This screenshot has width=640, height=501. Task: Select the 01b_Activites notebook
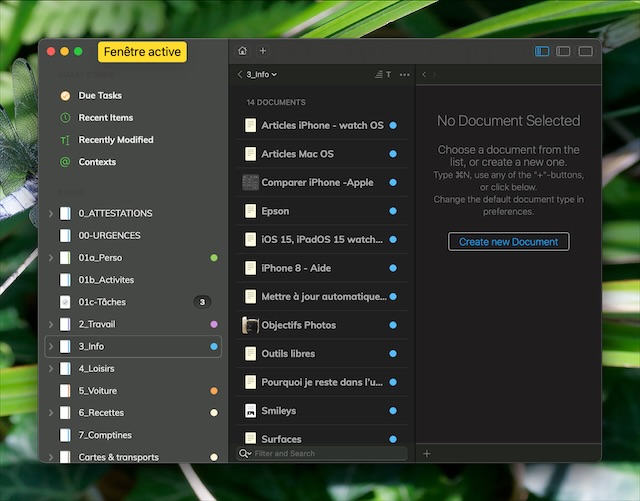(x=106, y=280)
